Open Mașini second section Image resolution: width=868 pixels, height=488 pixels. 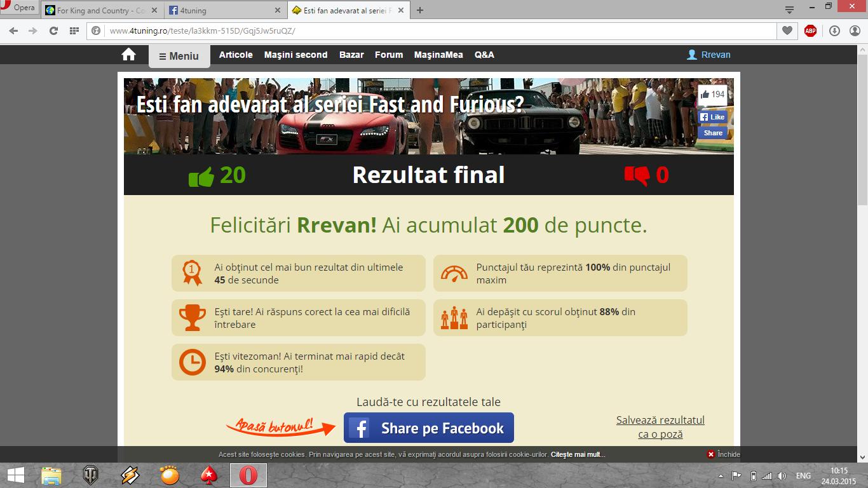click(x=296, y=55)
